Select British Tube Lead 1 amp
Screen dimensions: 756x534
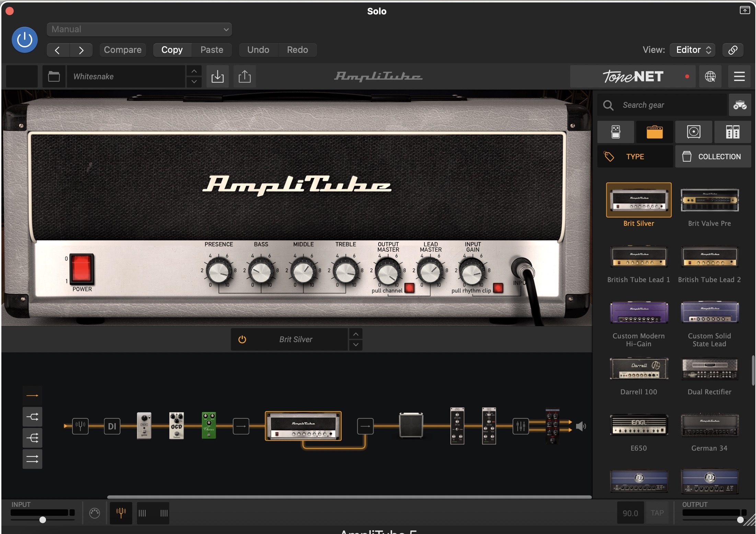[639, 257]
